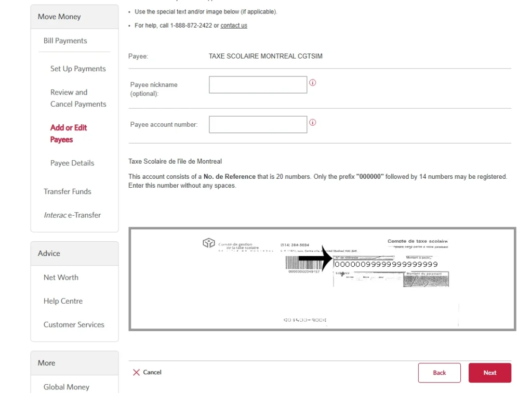Open Customer Services section
The height and width of the screenshot is (393, 532).
click(x=74, y=324)
